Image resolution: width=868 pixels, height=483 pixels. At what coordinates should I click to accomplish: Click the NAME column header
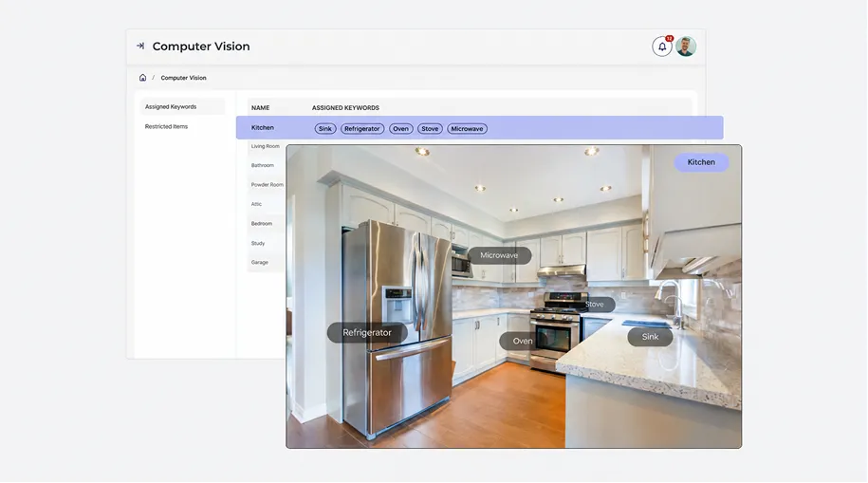(260, 108)
